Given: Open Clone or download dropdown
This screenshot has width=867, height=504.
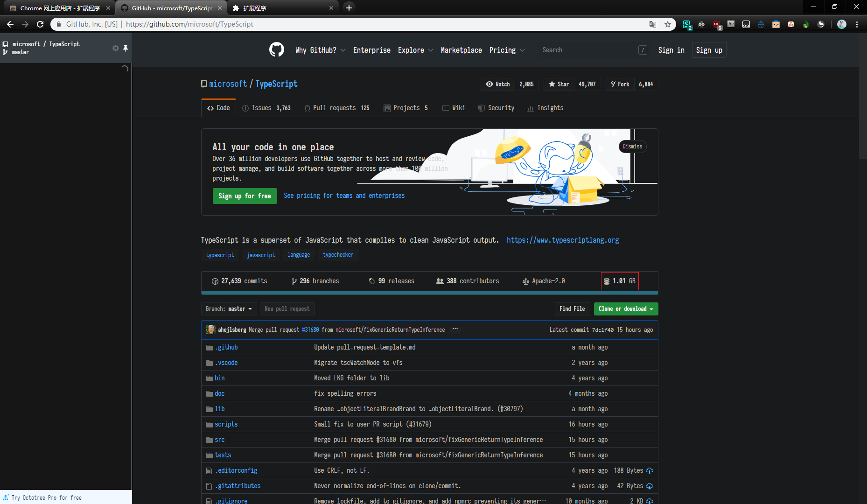Looking at the screenshot, I should 626,309.
